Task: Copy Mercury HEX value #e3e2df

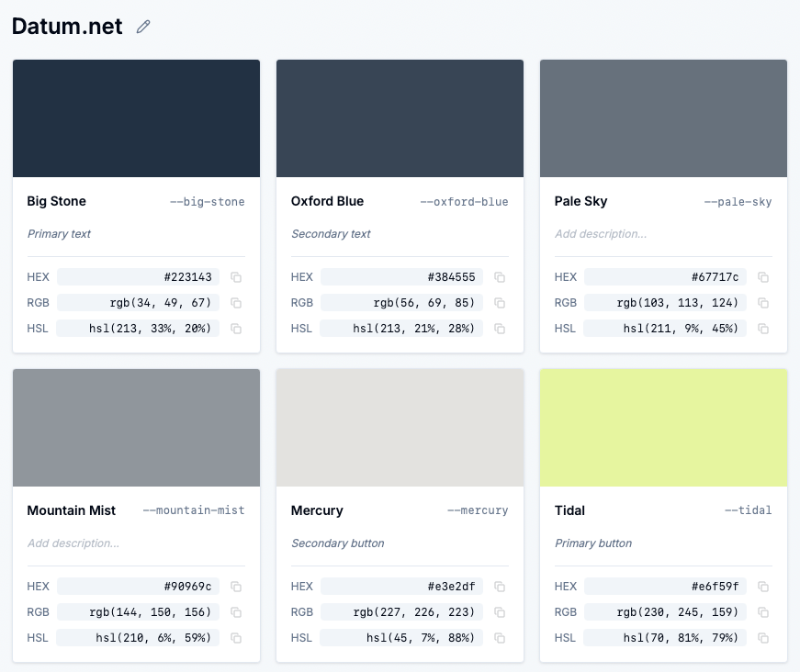Action: point(500,587)
